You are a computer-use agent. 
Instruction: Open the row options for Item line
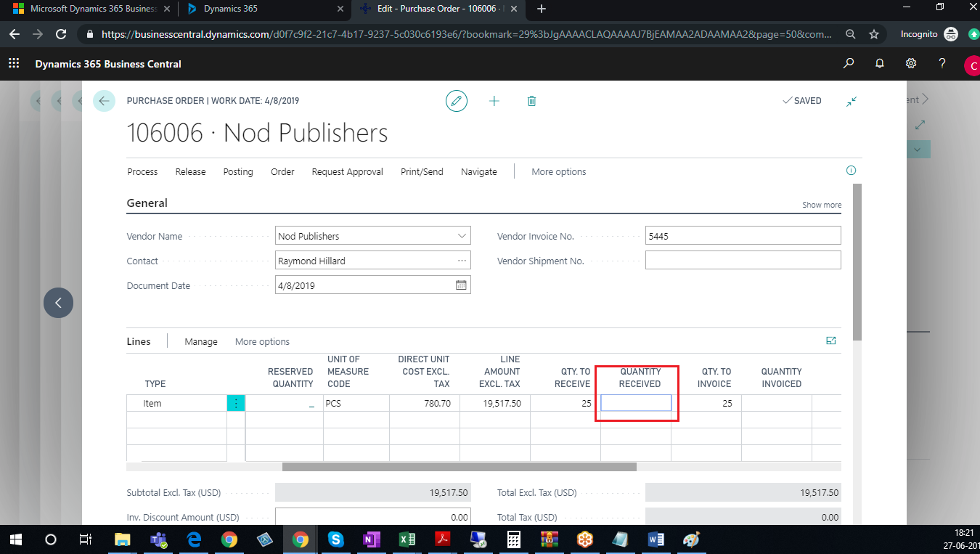point(236,403)
